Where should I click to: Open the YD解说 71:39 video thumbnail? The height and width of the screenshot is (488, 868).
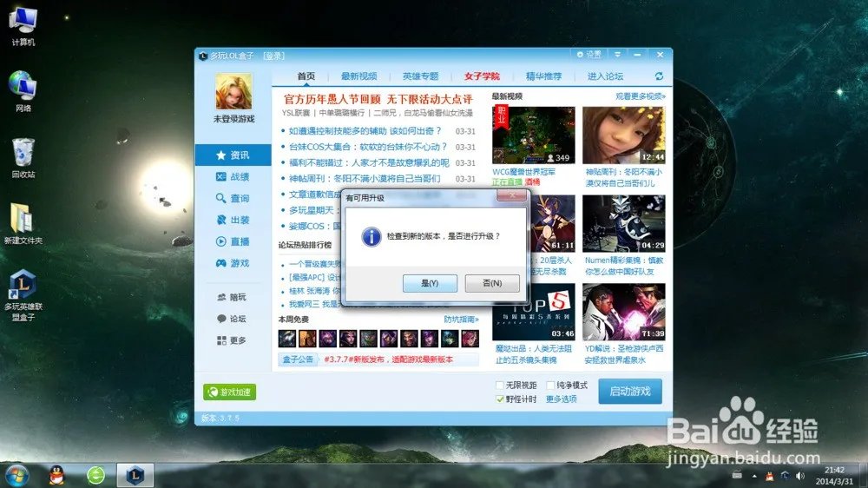click(624, 312)
